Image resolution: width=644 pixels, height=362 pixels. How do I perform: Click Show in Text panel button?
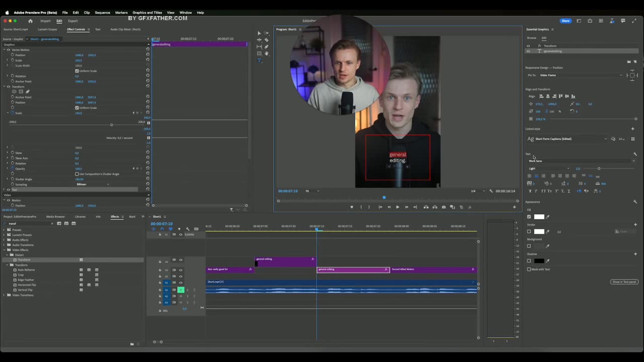coord(624,282)
